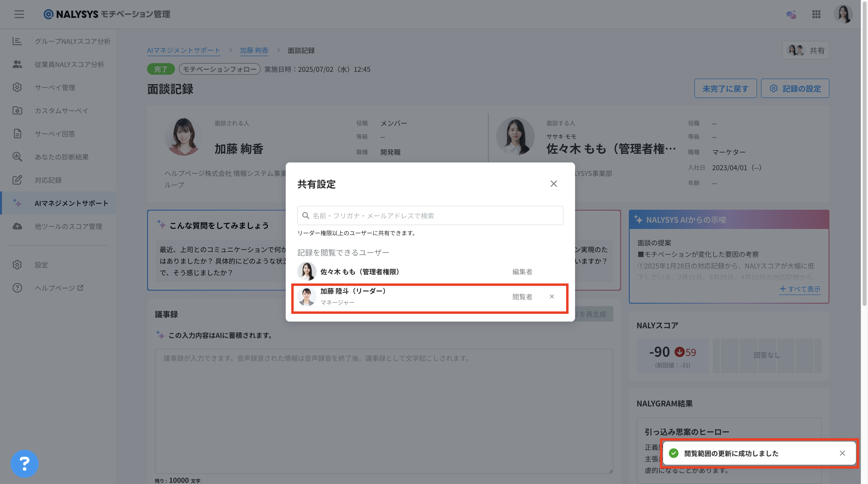Screen dimensions: 868x484
Task: Expand すべて表示 in AI suggestions
Action: click(800, 289)
